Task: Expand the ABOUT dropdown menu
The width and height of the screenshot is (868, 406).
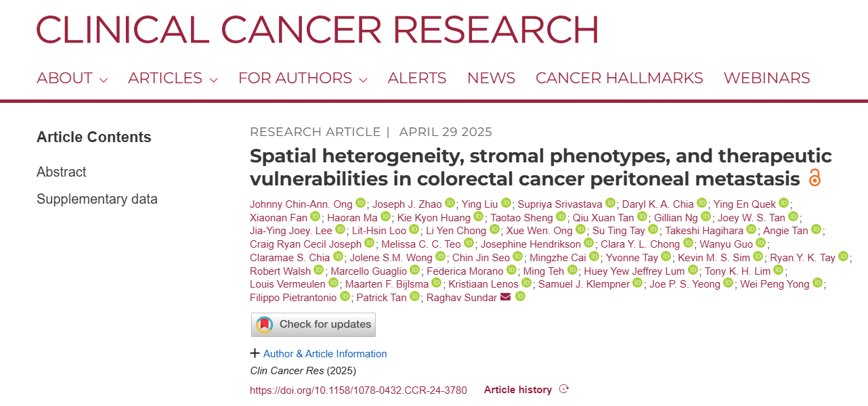Action: pyautogui.click(x=72, y=78)
